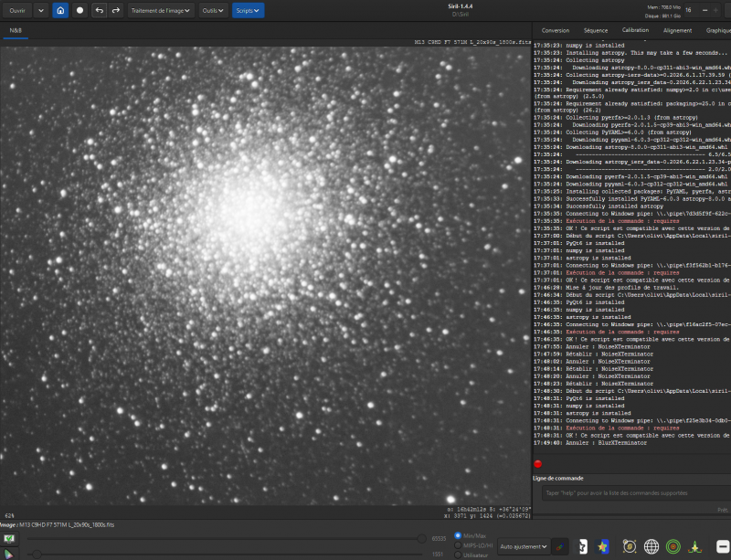
Task: Click the red stop process button
Action: point(538,464)
